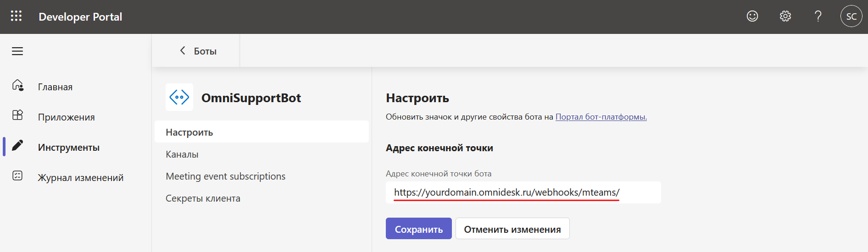This screenshot has height=252, width=868.
Task: Click the Адрес конечной точки бота label
Action: pos(439,174)
